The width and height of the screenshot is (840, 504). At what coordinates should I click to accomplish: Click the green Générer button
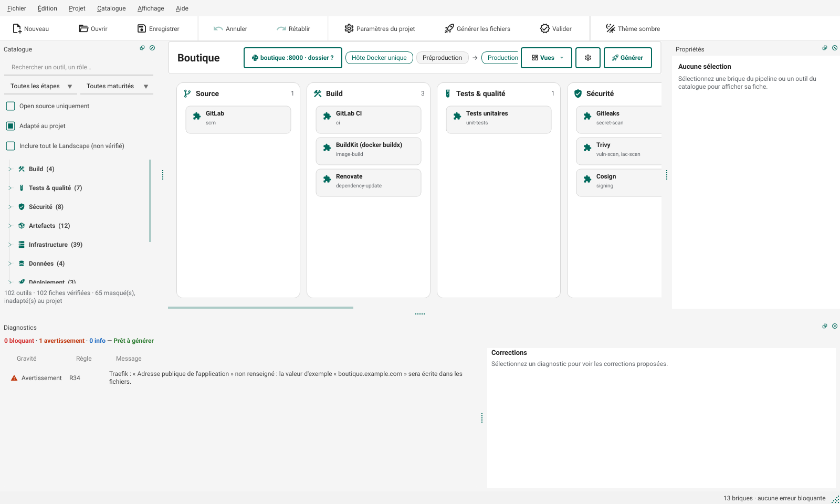[x=628, y=58]
